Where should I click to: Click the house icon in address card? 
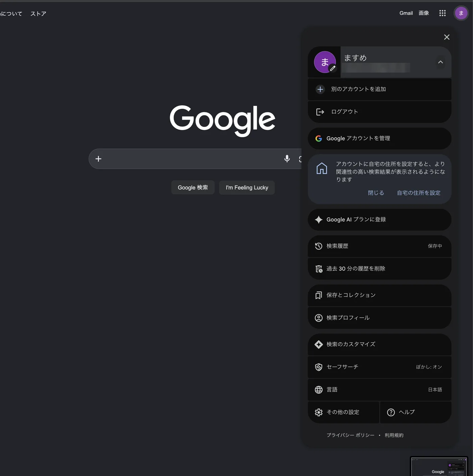tap(322, 168)
